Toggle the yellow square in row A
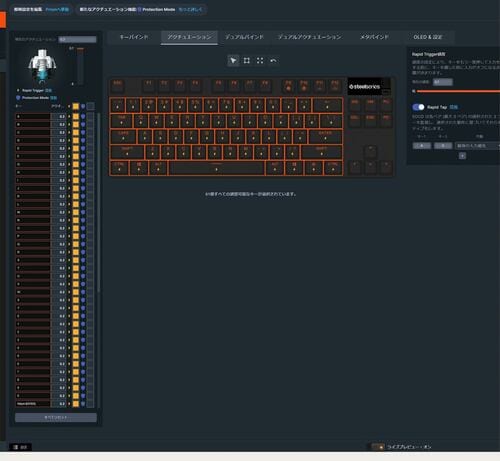This screenshot has width=500, height=461. (76, 116)
